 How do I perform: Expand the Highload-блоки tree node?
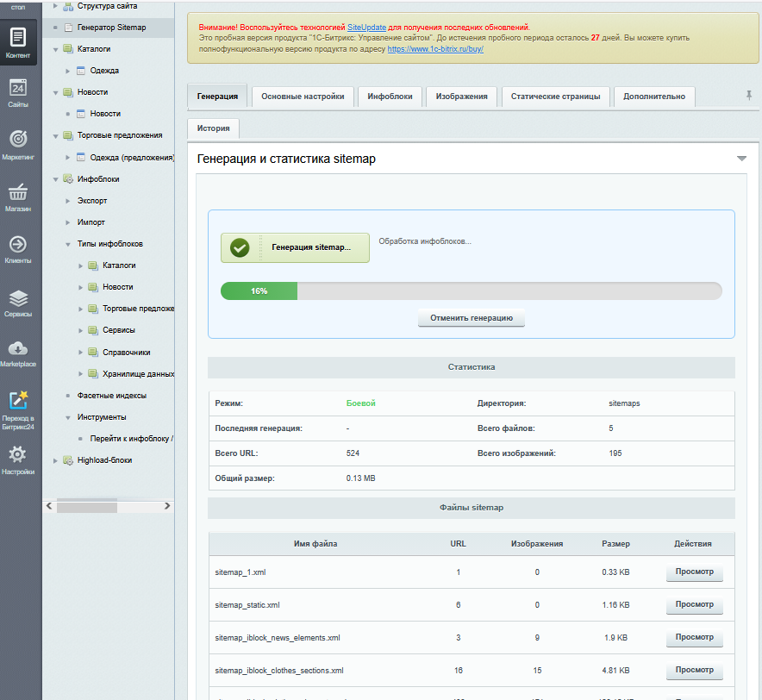[56, 460]
